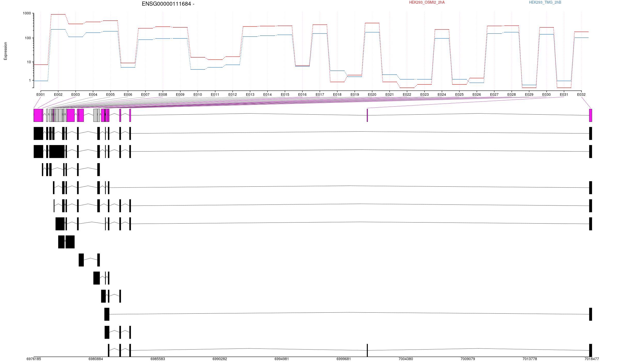The width and height of the screenshot is (620, 364).
Task: Click exon bin label E011
Action: coord(215,94)
